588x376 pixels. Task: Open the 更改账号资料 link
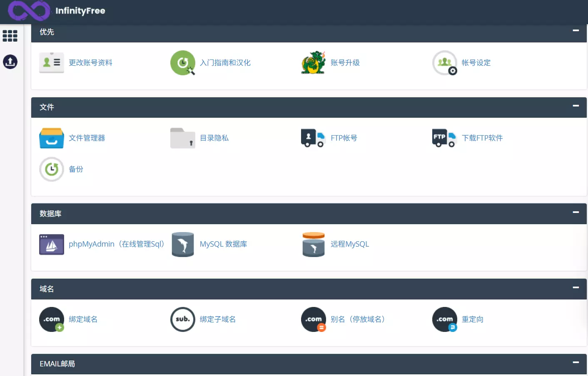(91, 63)
